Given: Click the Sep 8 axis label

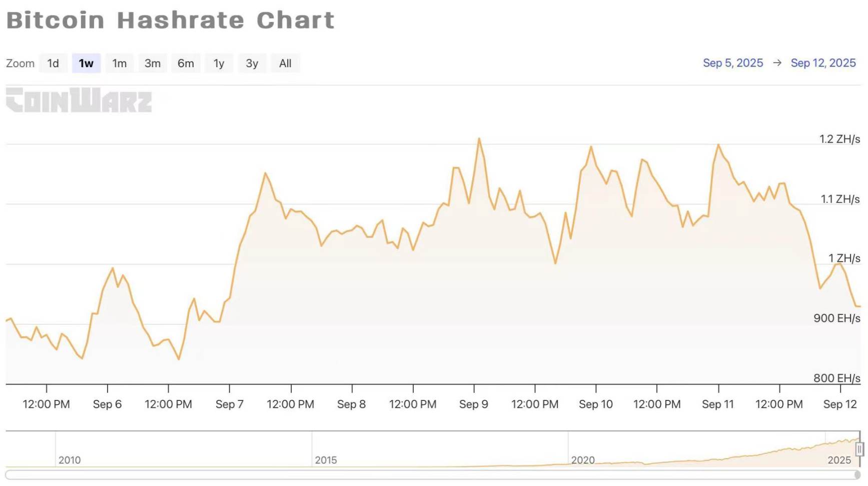Looking at the screenshot, I should pyautogui.click(x=351, y=404).
